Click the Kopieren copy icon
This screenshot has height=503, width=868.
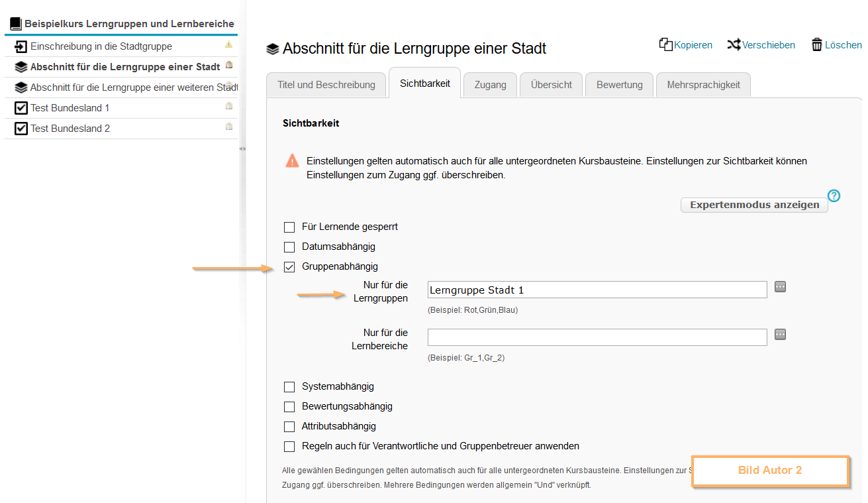[665, 44]
